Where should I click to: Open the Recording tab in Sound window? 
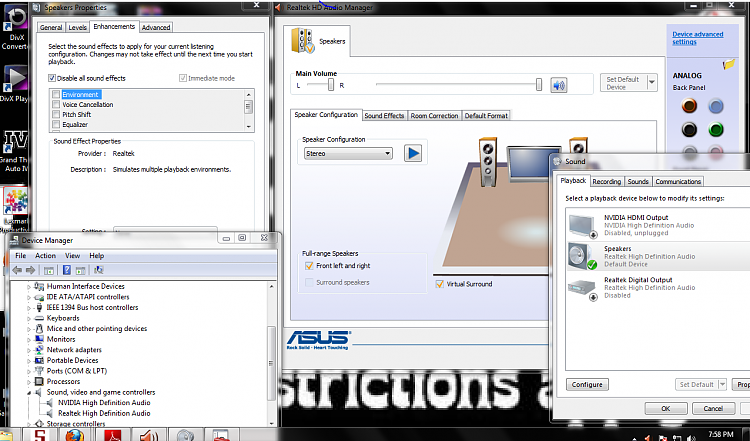pos(607,182)
